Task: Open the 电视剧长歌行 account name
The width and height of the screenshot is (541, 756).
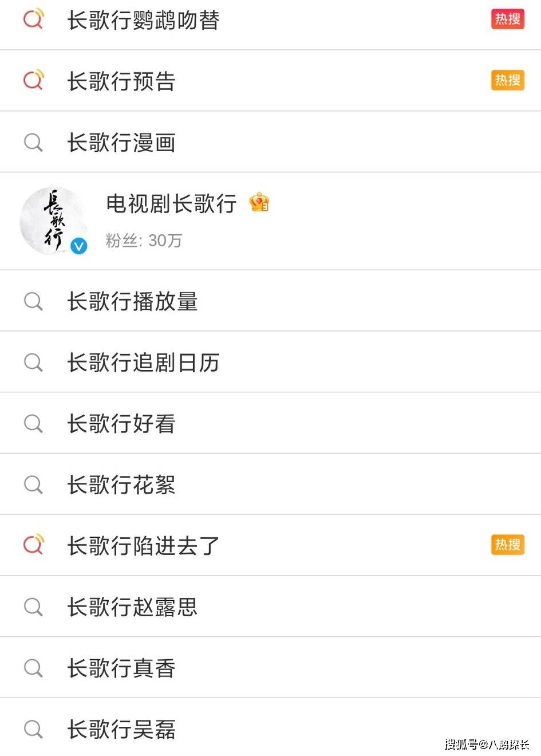Action: [x=171, y=203]
